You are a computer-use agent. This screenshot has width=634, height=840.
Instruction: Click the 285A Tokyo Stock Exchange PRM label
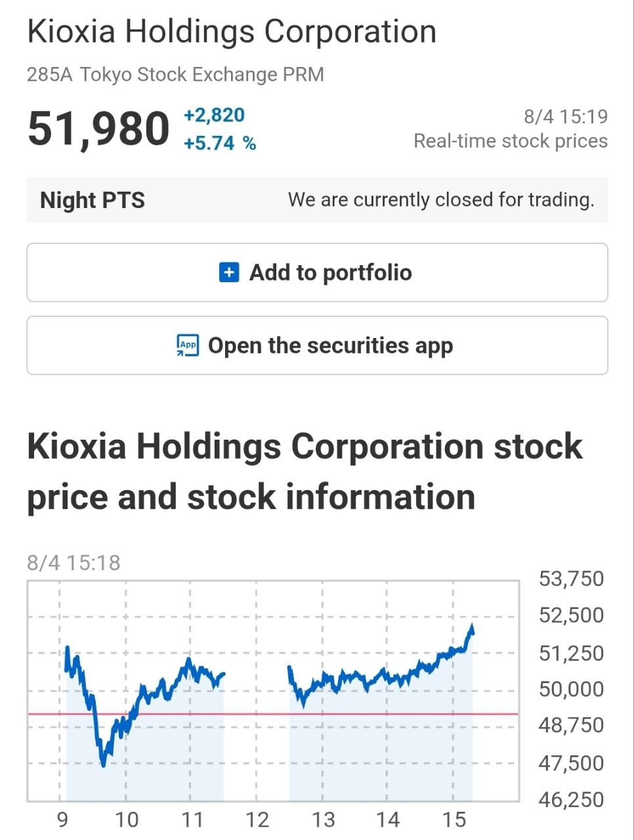tap(175, 74)
